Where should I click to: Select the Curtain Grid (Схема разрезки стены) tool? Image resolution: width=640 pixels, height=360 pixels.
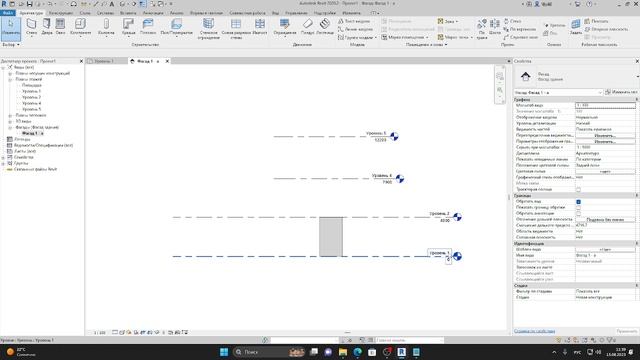click(236, 29)
